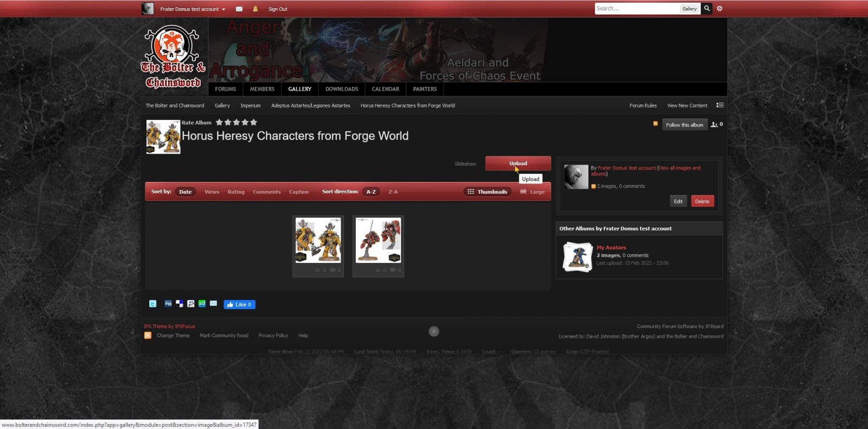Share album via StumbleUpon icon
The height and width of the screenshot is (429, 868).
pos(202,304)
